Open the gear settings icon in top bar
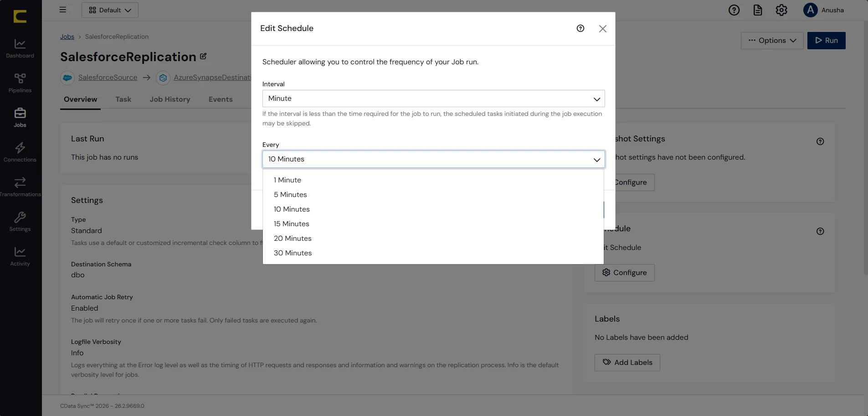The image size is (868, 416). pyautogui.click(x=781, y=10)
